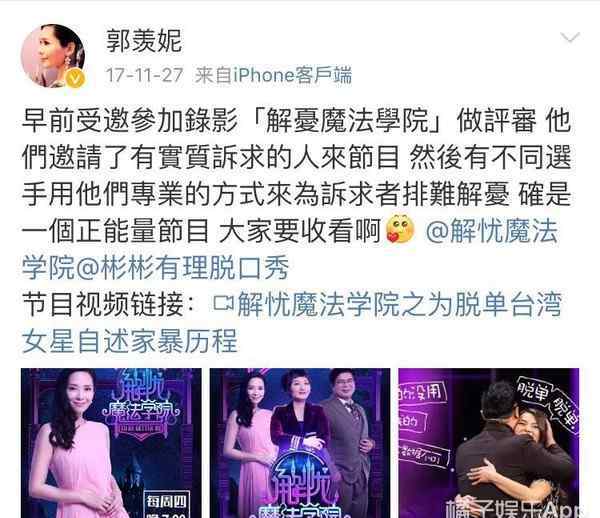
Task: Open the 郭羡妮 username link
Action: 144,41
